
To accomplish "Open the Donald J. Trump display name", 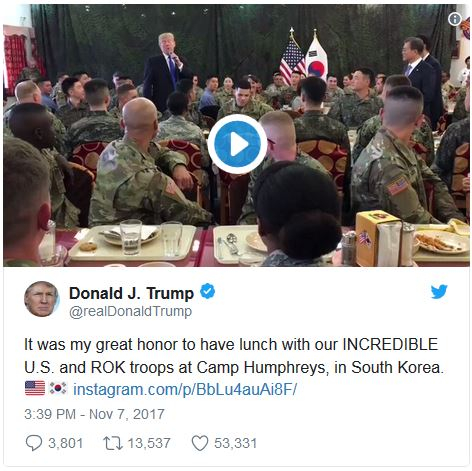I will click(x=131, y=293).
